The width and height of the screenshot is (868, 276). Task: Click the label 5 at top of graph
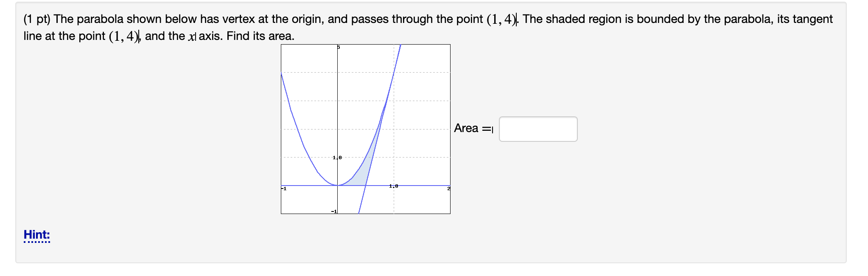tap(338, 47)
